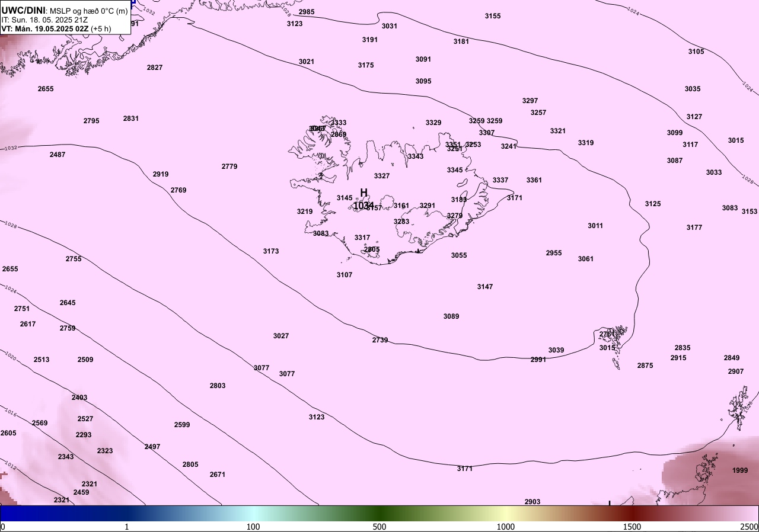The image size is (759, 532).
Task: Click the 1000 tick label on the color scale
Action: point(505,527)
